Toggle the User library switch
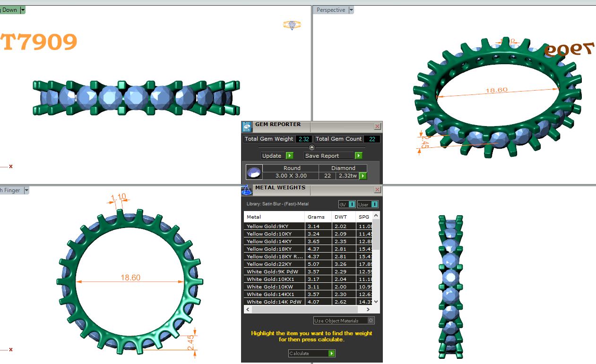 tap(374, 204)
